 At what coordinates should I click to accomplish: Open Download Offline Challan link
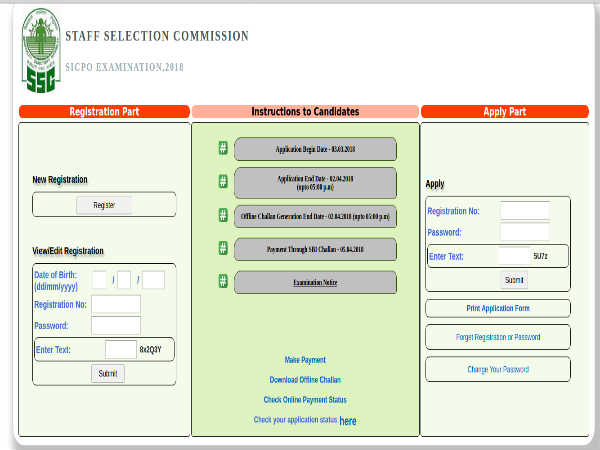pos(305,380)
